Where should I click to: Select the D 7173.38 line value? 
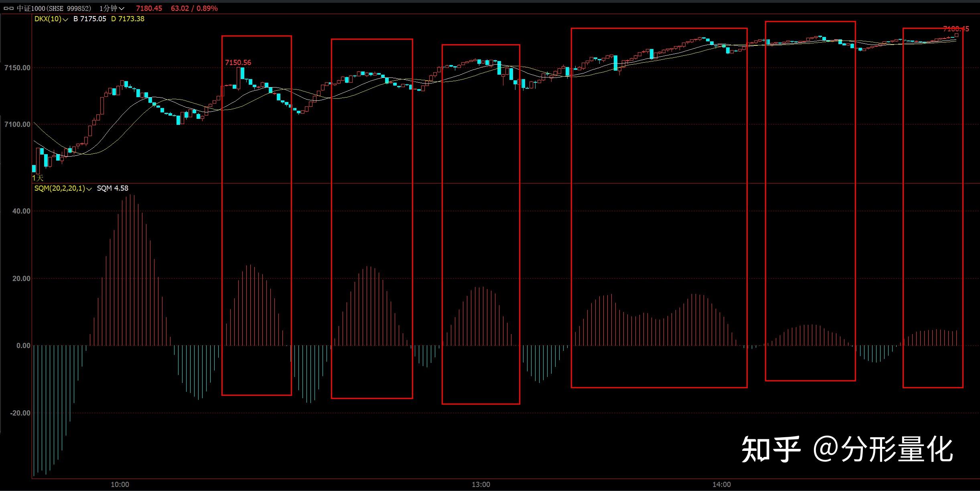click(x=128, y=19)
